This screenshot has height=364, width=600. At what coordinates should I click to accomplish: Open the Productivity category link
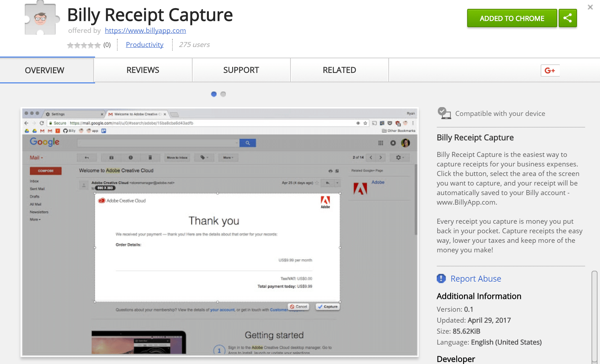pos(145,45)
